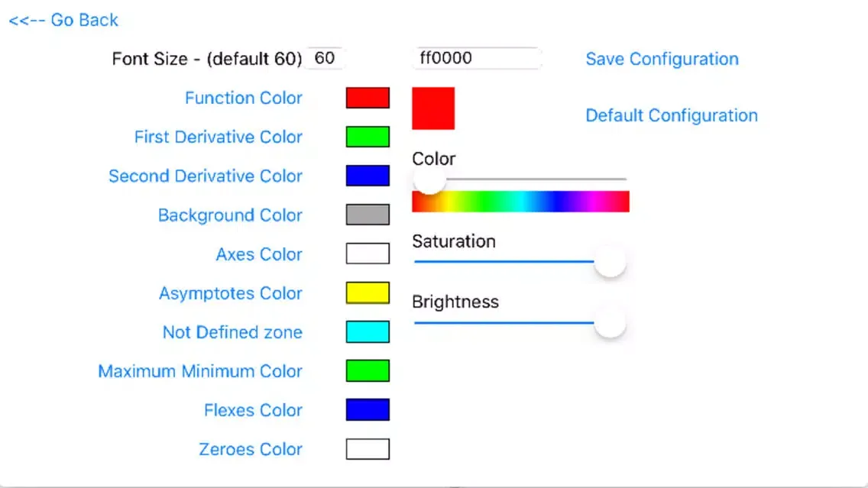Click the Saturation slider handle
Image resolution: width=868 pixels, height=488 pixels.
click(610, 262)
